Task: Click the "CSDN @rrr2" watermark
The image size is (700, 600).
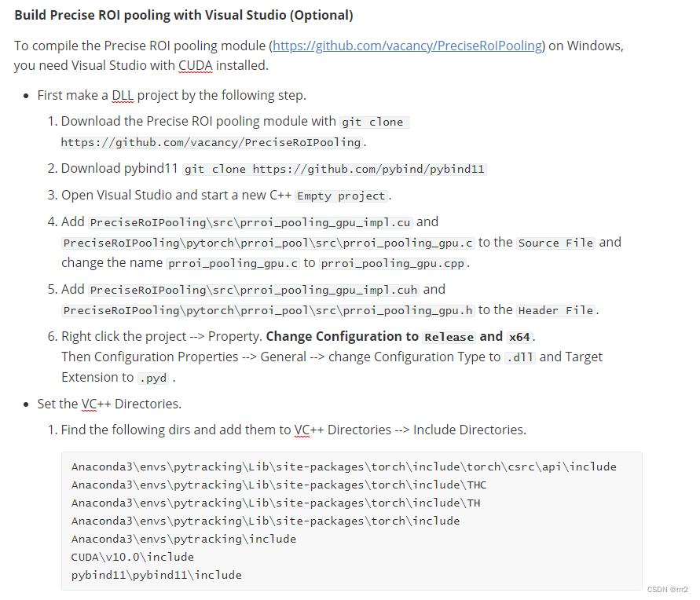Action: (x=667, y=590)
